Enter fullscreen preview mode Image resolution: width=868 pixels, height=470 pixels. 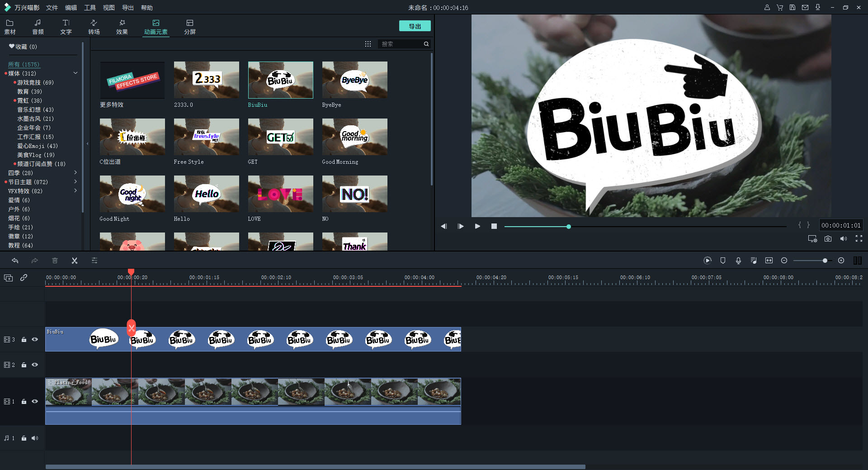click(x=859, y=239)
